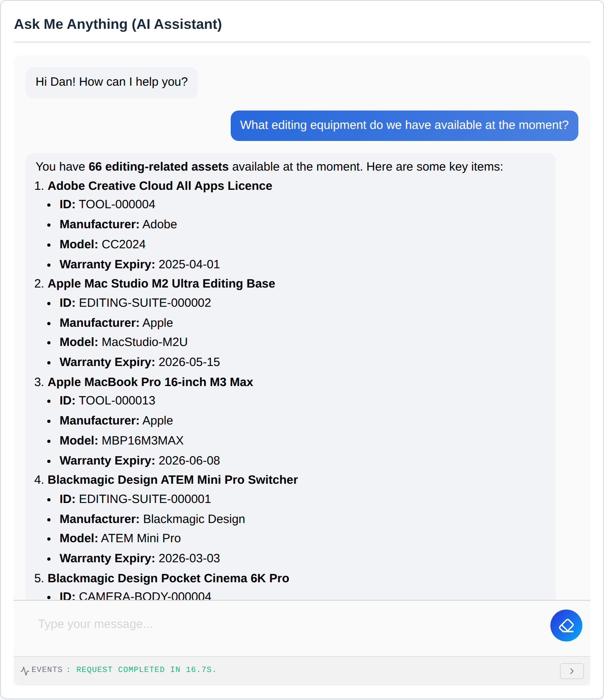Screen dimensions: 604x700
Task: Click the user question message bubble
Action: pos(404,125)
